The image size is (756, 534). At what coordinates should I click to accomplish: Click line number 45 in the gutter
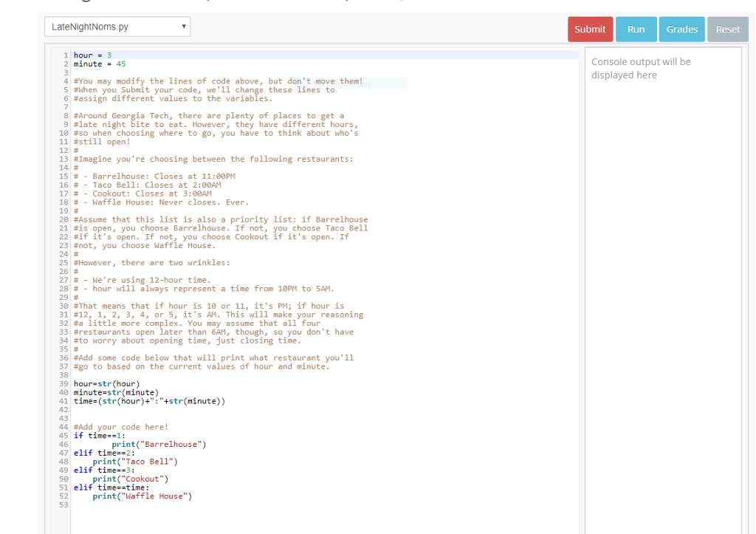[x=63, y=436]
